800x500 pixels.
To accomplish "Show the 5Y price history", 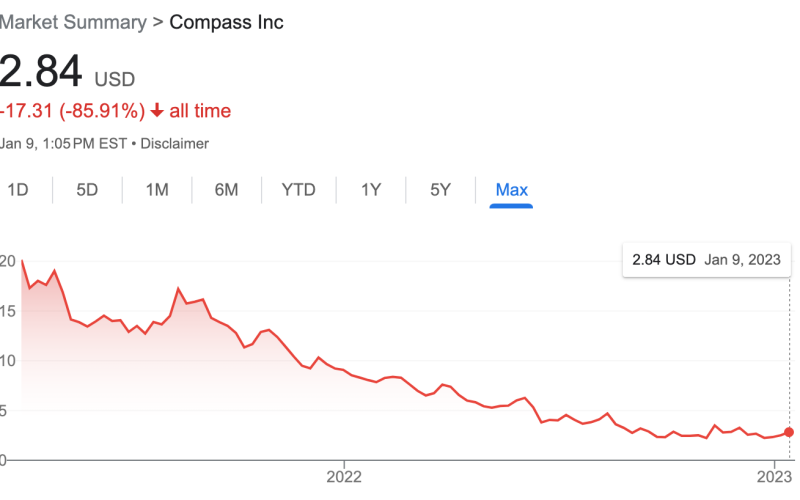I will pos(440,190).
